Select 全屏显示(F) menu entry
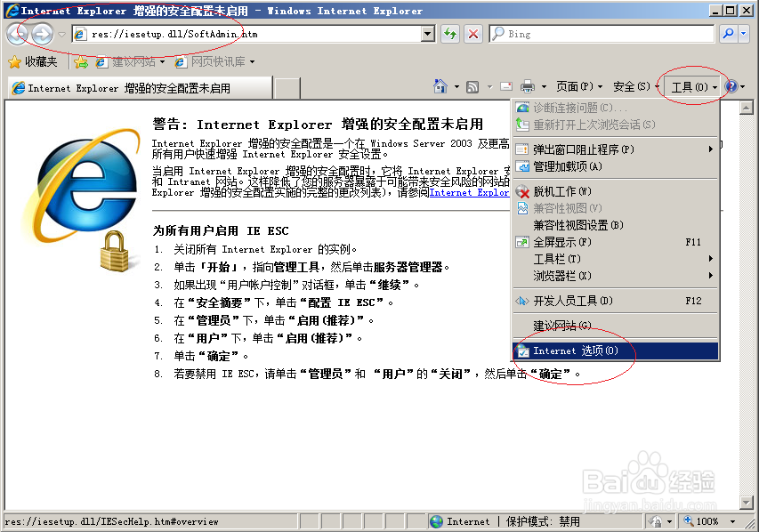759x532 pixels. point(615,242)
